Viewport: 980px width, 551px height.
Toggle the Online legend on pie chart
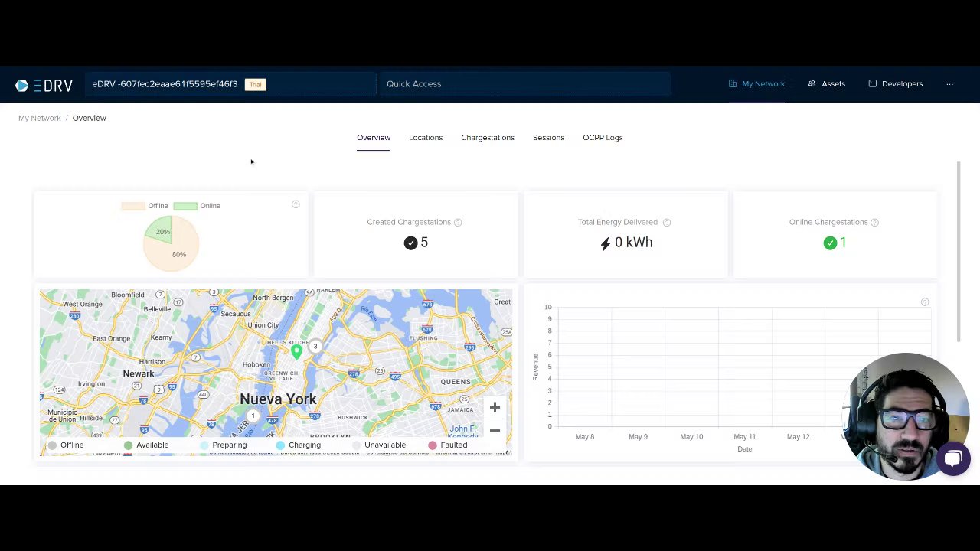pos(197,206)
